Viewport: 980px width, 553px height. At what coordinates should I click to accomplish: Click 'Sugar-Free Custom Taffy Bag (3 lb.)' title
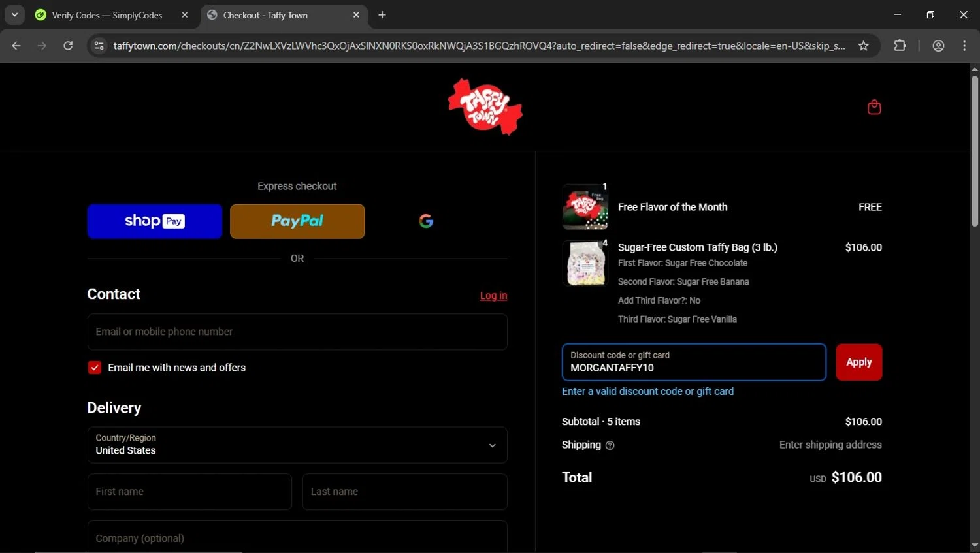click(x=698, y=247)
